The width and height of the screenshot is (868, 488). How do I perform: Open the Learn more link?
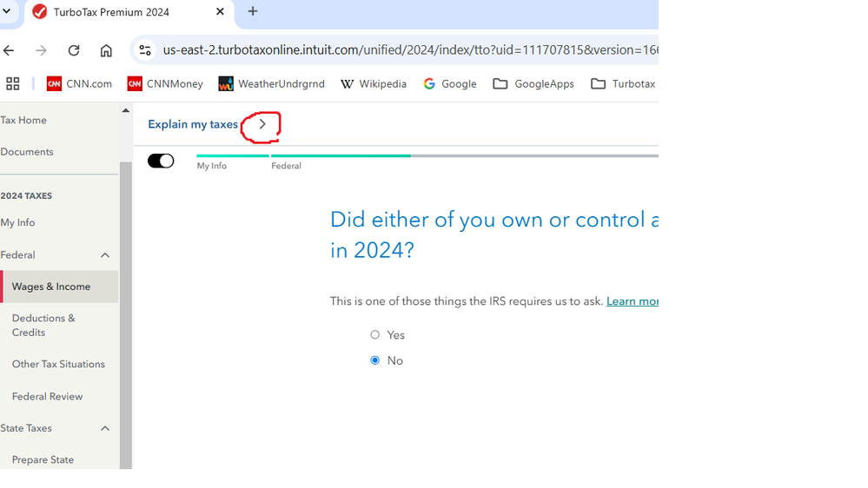[633, 301]
